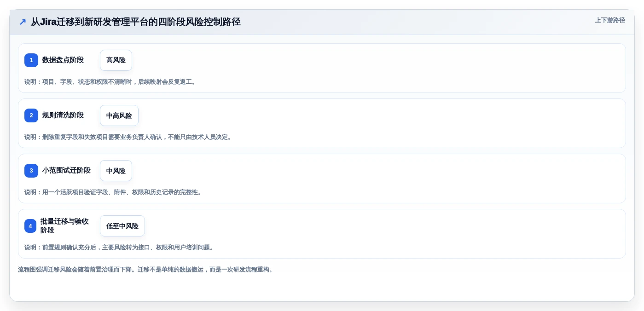Click the footer note 流程图强调迁移风险
Image resolution: width=644 pixels, height=311 pixels.
(146, 270)
